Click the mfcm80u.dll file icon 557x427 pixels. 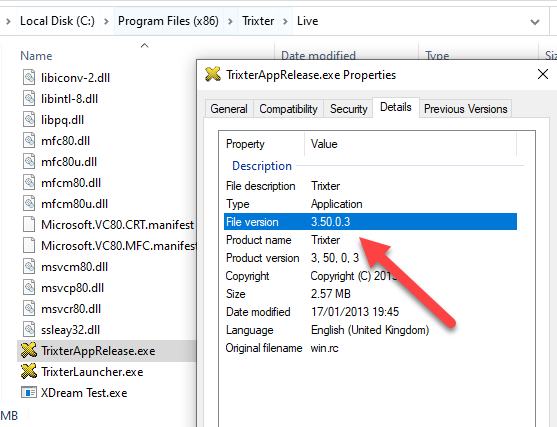[29, 203]
